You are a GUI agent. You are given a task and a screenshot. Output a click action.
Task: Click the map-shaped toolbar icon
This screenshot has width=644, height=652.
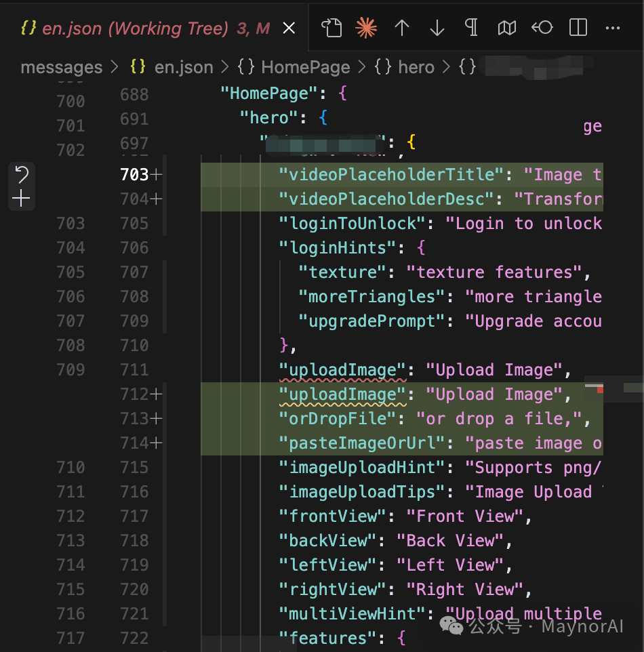pyautogui.click(x=506, y=28)
